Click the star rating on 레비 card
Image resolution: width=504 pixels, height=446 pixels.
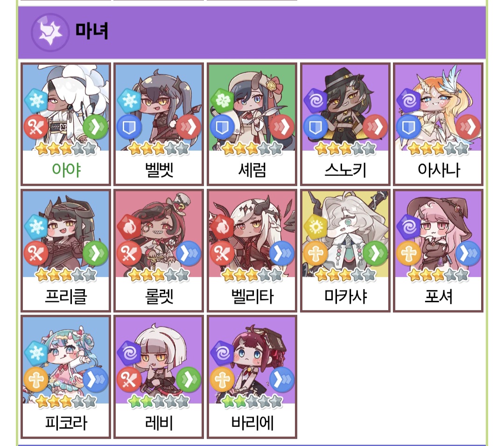coord(159,402)
